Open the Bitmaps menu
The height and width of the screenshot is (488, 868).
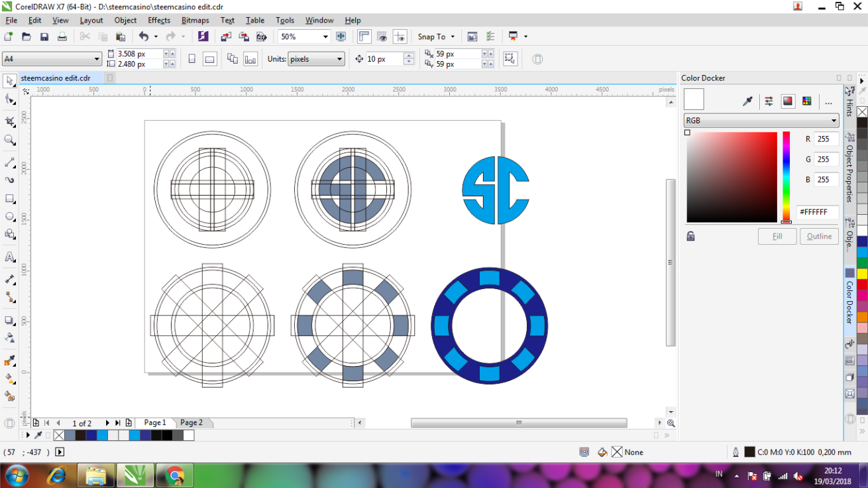pos(195,21)
